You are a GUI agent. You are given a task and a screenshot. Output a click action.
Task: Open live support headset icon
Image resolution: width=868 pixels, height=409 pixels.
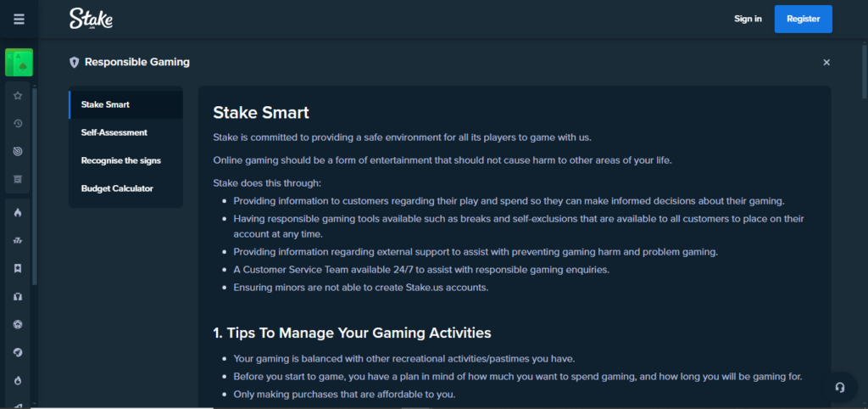(x=840, y=387)
